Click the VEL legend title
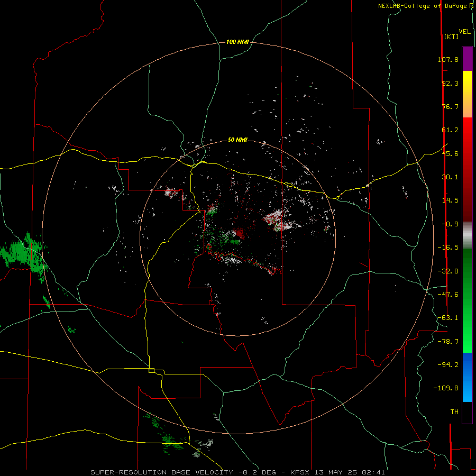This screenshot has height=476, width=476. pos(464,32)
